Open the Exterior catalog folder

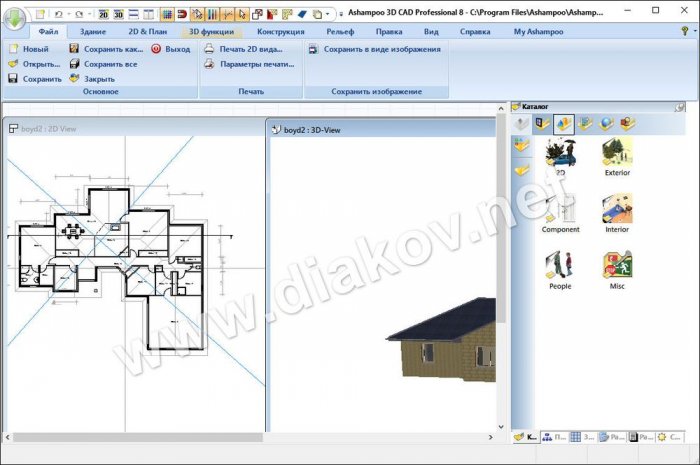click(617, 158)
